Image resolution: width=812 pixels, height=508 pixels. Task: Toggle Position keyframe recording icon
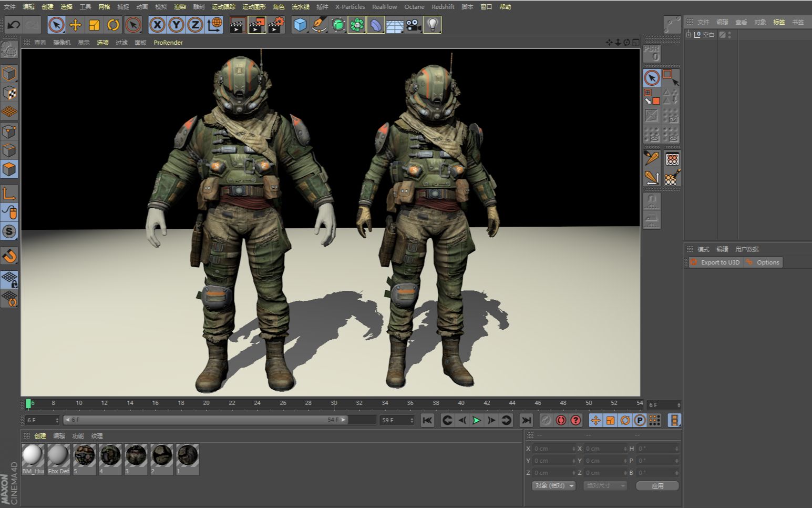coord(595,420)
